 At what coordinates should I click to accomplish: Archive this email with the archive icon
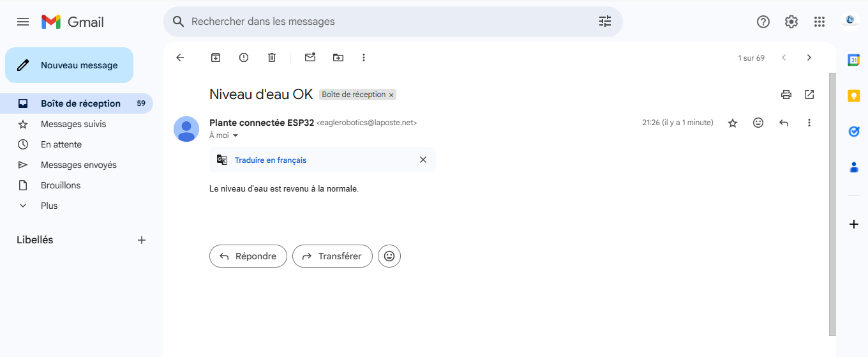[216, 57]
